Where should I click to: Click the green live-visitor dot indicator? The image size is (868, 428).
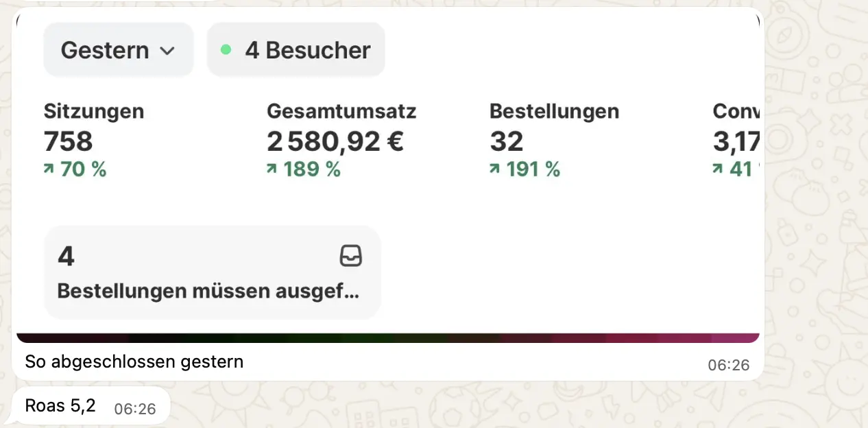click(226, 49)
